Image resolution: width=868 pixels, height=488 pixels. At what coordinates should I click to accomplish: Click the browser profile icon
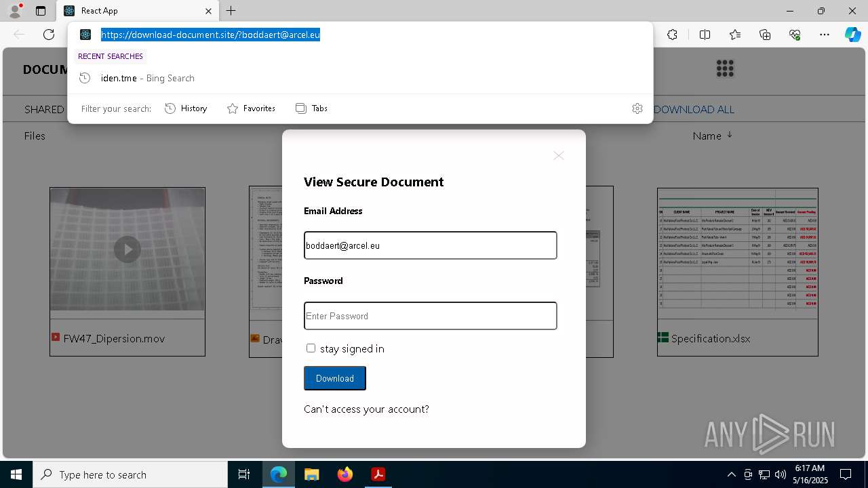(14, 11)
